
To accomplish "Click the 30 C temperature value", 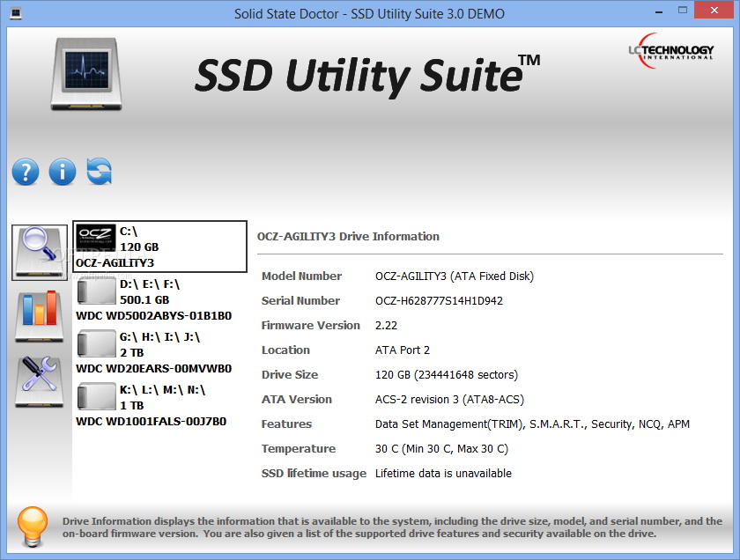I will click(x=441, y=449).
